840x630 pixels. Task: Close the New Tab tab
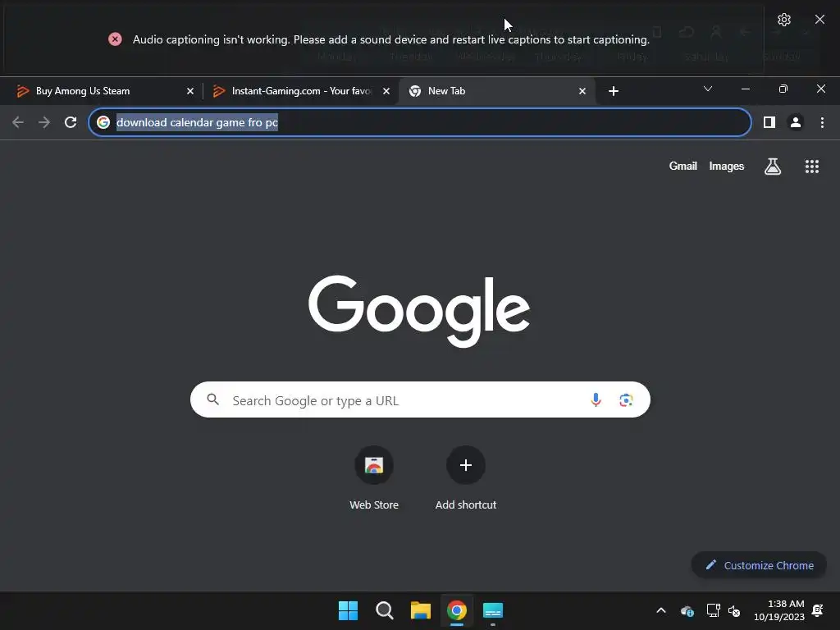(582, 91)
